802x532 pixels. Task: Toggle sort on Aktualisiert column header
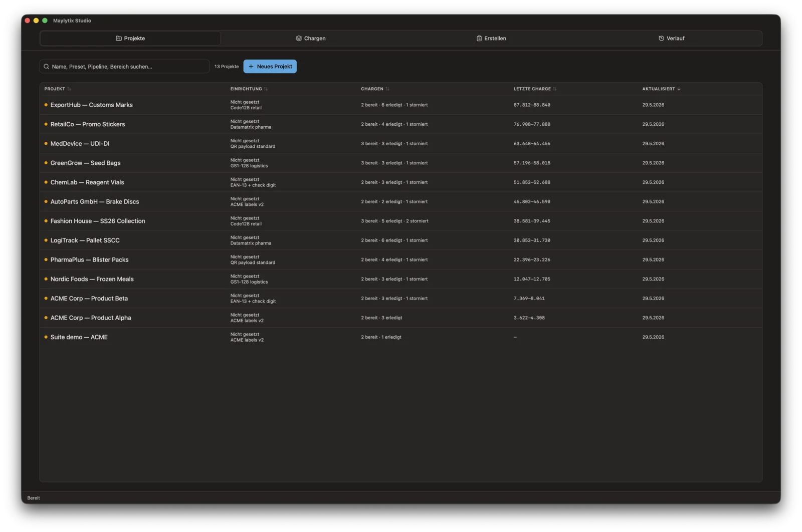click(662, 89)
